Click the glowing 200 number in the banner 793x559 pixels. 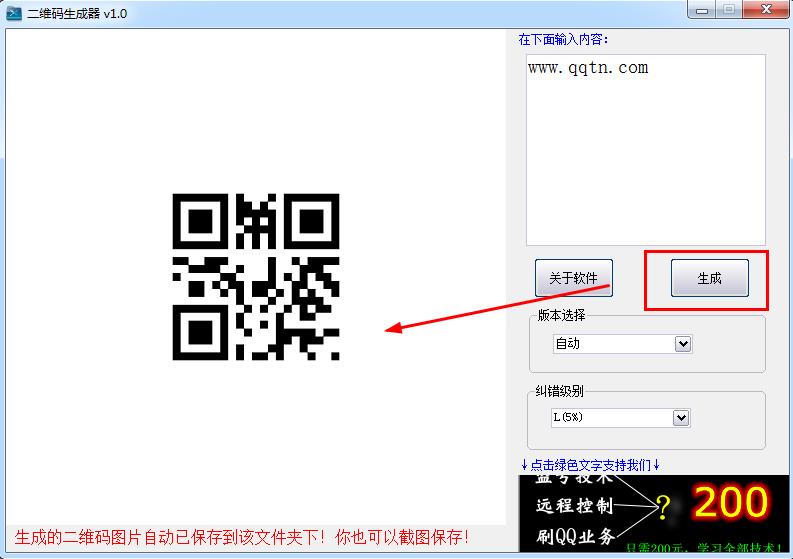[731, 503]
